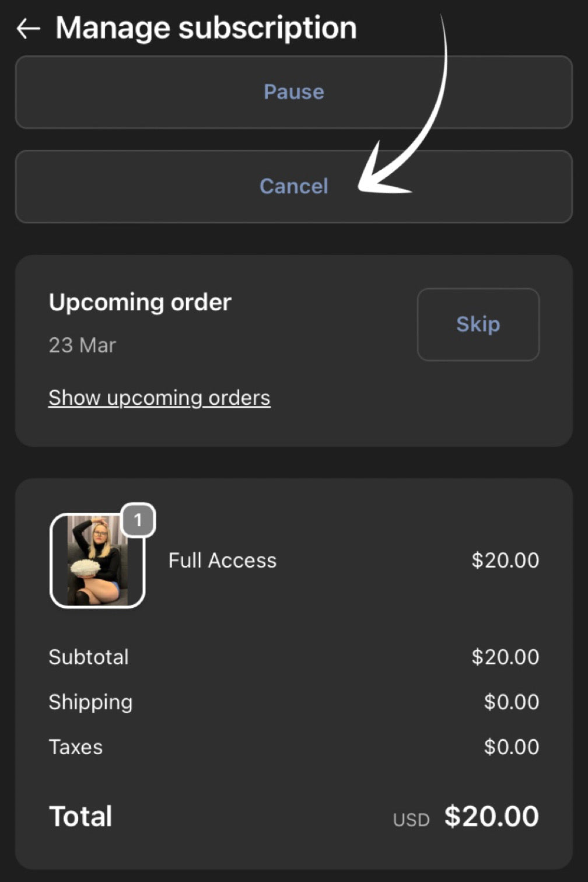Click the Full Access $20.00 price
Image resolution: width=588 pixels, height=882 pixels.
click(505, 561)
